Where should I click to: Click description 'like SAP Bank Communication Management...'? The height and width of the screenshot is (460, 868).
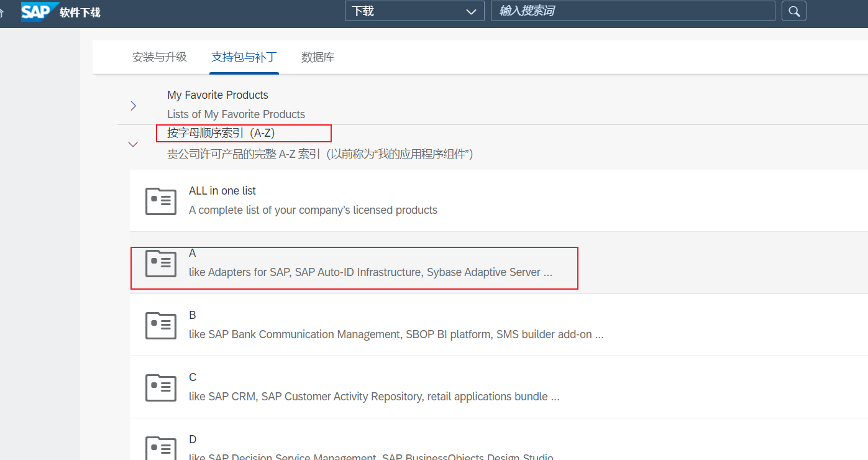[396, 334]
